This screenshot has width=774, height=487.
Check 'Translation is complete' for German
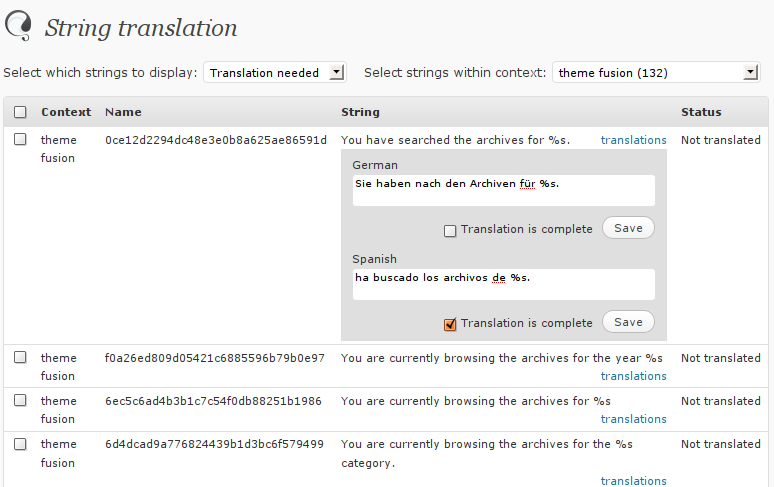pyautogui.click(x=450, y=230)
